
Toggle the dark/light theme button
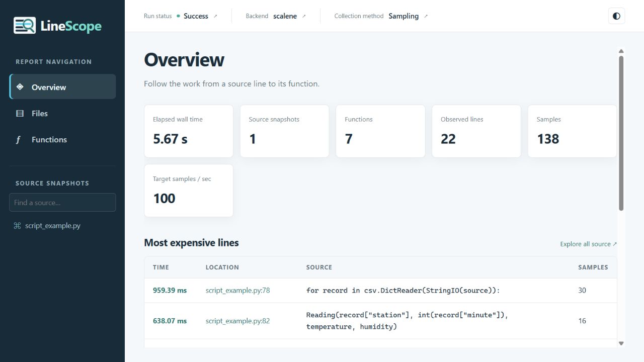tap(616, 16)
